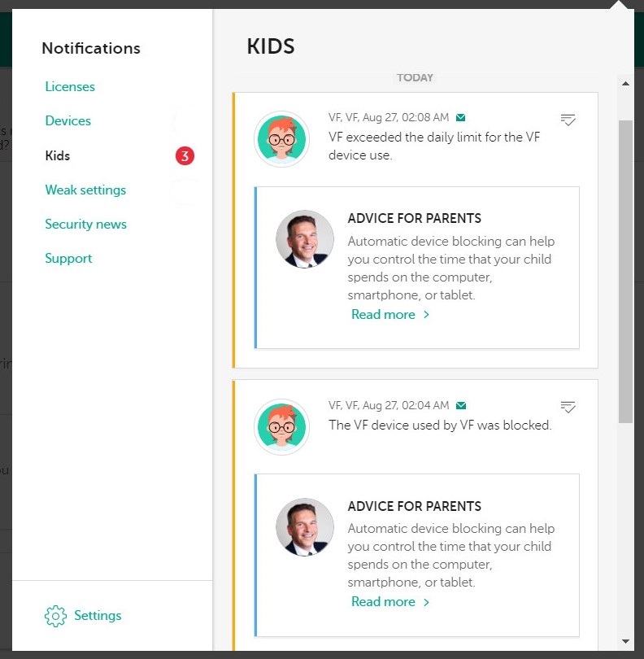Click the scrollbar up arrow
Viewport: 644px width, 659px height.
(x=625, y=84)
